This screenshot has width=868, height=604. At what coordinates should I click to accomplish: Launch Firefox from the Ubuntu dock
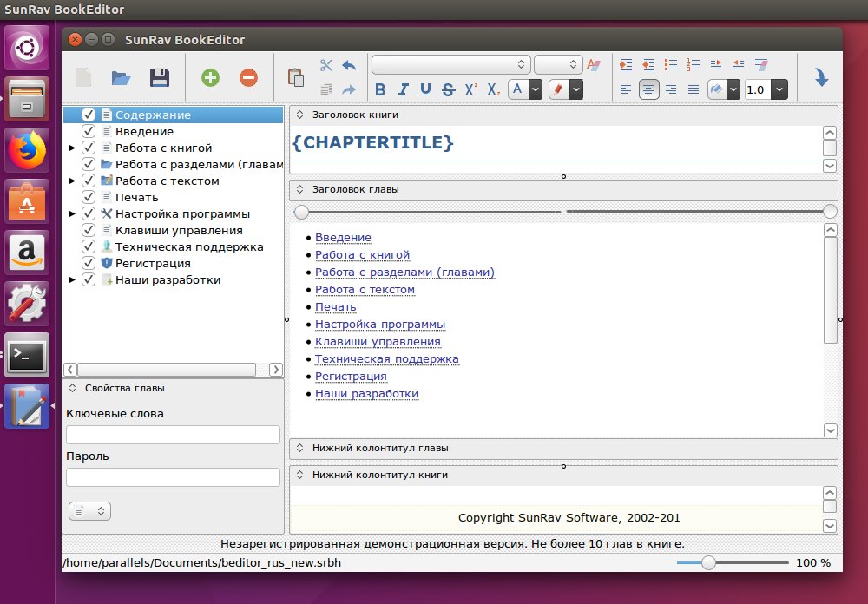point(27,150)
